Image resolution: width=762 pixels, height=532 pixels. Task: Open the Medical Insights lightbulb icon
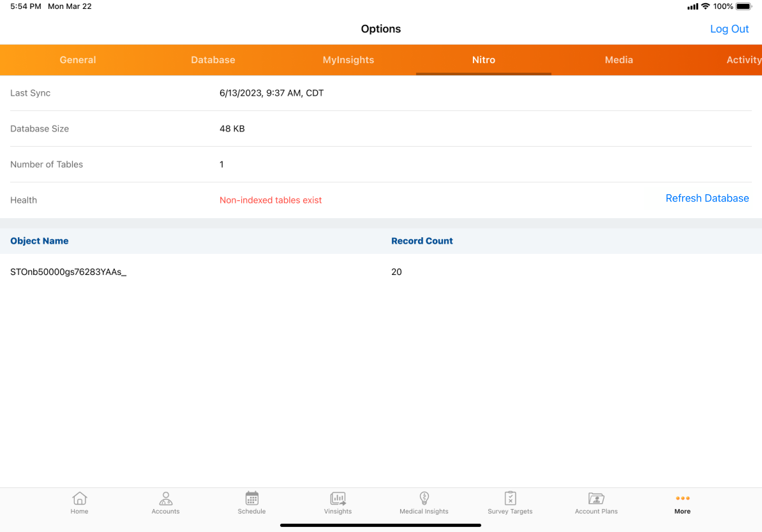424,498
